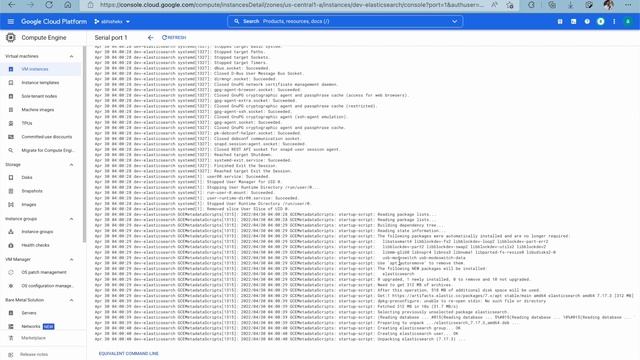Click the Disks sidebar icon
Image resolution: width=640 pixels, height=360 pixels.
point(11,178)
